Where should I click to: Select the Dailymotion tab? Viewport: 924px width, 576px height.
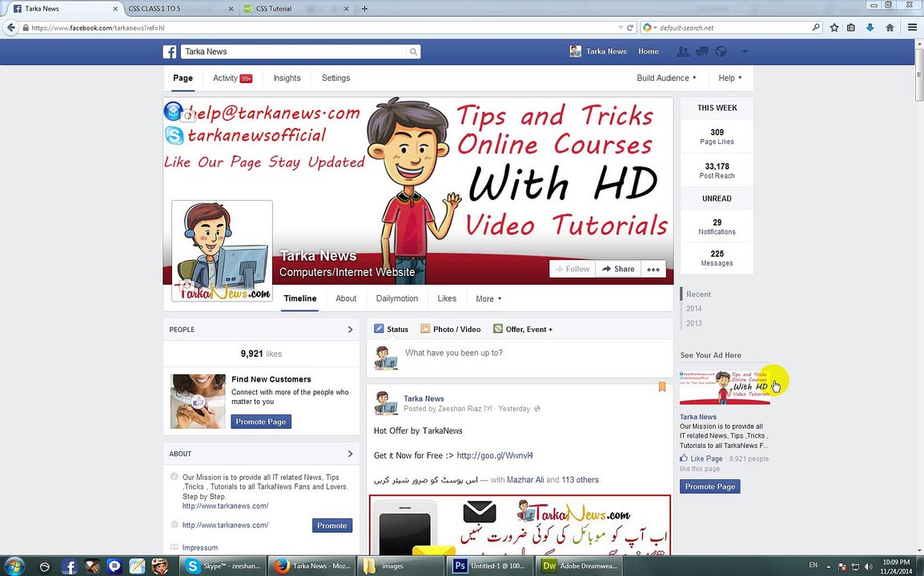click(x=397, y=298)
